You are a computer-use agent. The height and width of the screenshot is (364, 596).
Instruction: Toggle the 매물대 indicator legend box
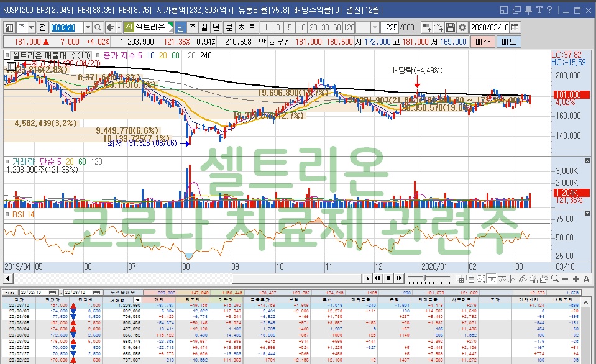[x=7, y=55]
